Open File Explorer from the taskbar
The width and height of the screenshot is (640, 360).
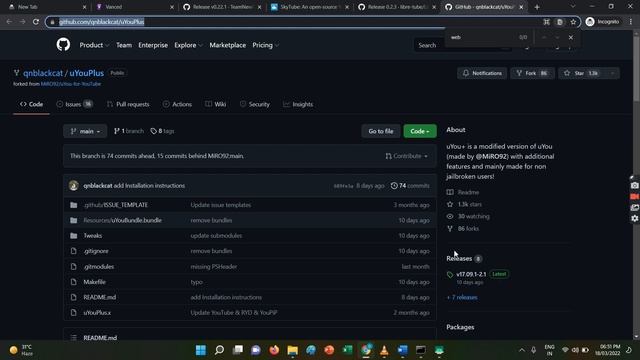pyautogui.click(x=293, y=350)
